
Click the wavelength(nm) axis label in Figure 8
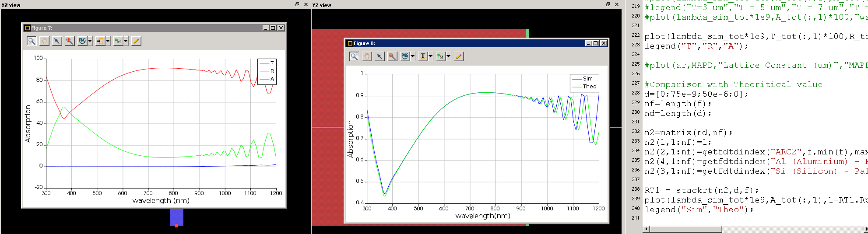[x=483, y=216]
